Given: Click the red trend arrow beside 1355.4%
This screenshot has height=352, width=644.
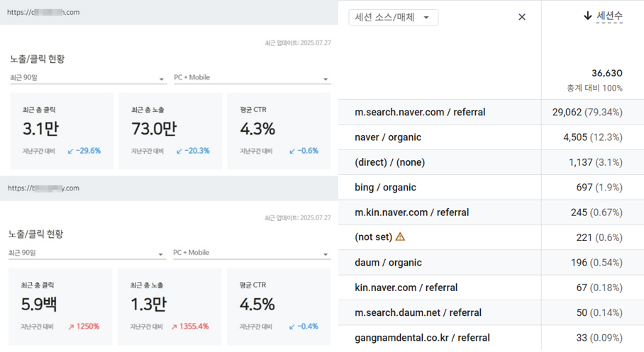Looking at the screenshot, I should pyautogui.click(x=174, y=327).
